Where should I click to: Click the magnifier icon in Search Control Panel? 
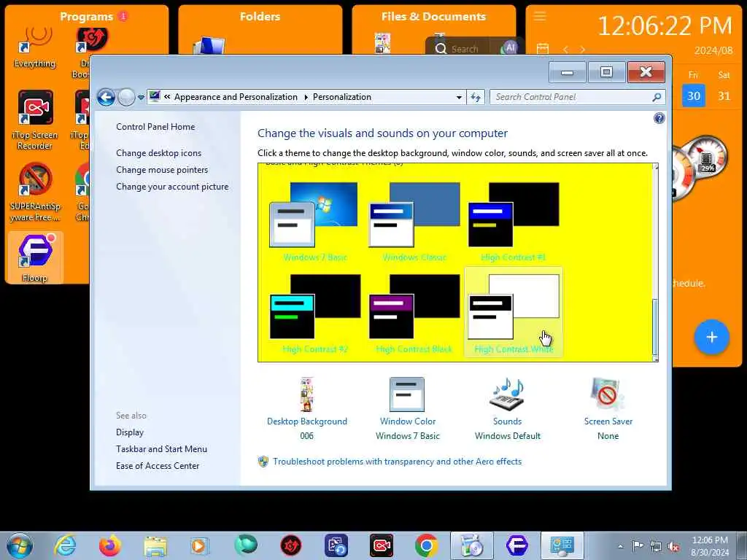657,97
